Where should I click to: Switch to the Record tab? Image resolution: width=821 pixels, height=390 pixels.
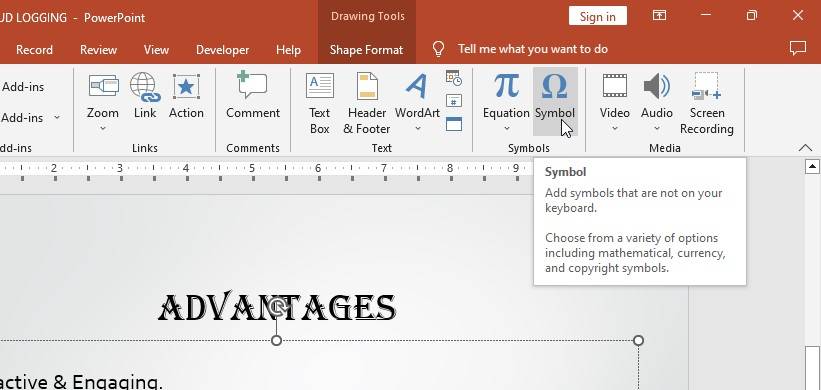click(34, 50)
